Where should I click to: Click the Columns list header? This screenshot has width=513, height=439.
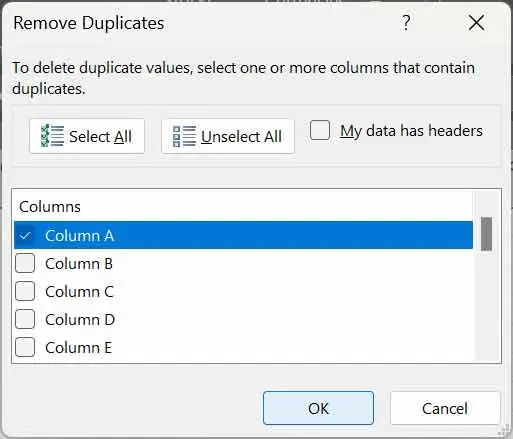point(50,207)
